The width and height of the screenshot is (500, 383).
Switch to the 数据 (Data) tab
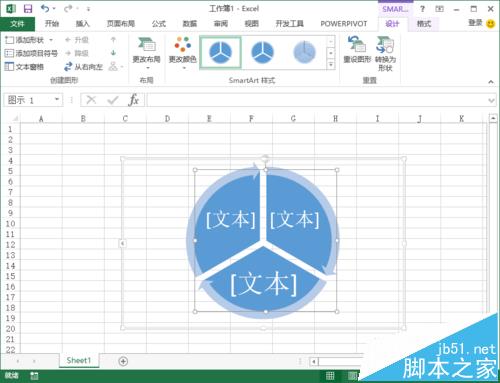190,24
